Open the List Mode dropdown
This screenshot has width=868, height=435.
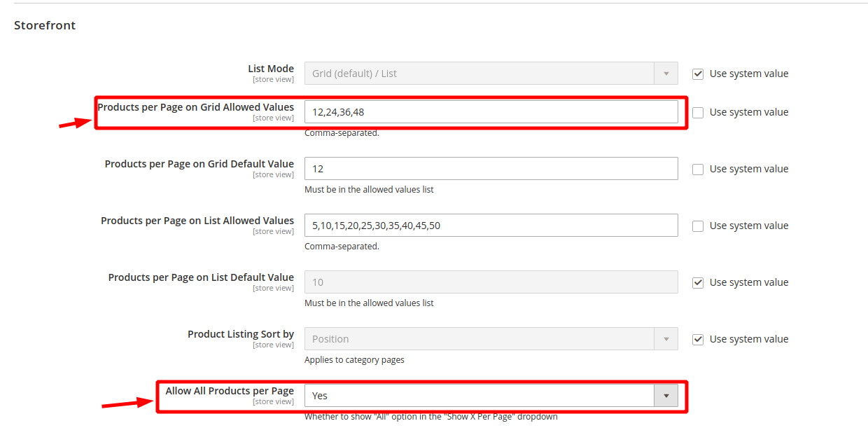pyautogui.click(x=491, y=74)
